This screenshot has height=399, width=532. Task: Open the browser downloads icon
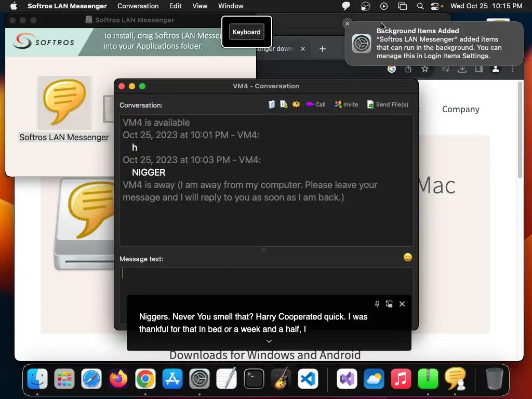click(x=462, y=69)
